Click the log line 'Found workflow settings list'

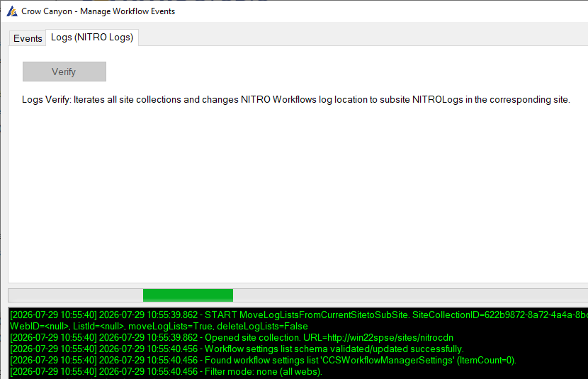point(264,361)
